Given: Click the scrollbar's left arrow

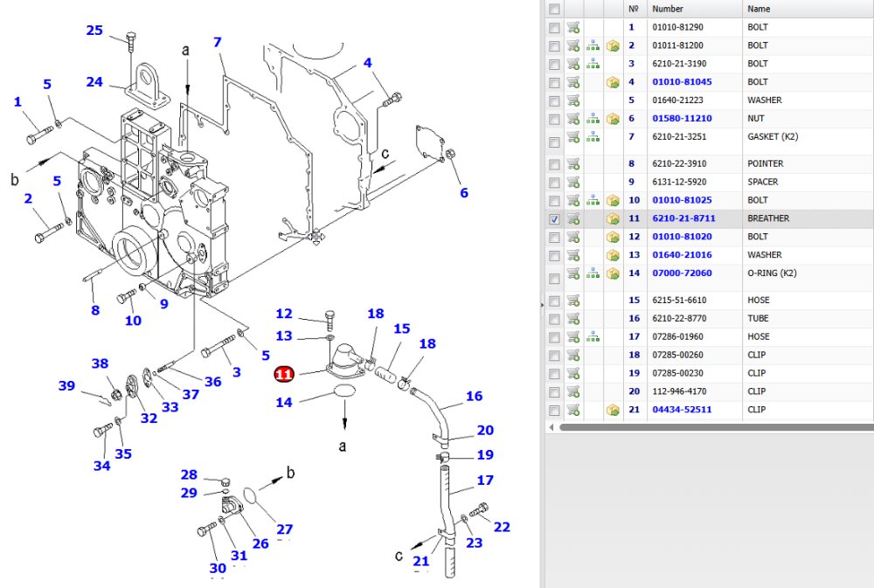Looking at the screenshot, I should point(551,427).
